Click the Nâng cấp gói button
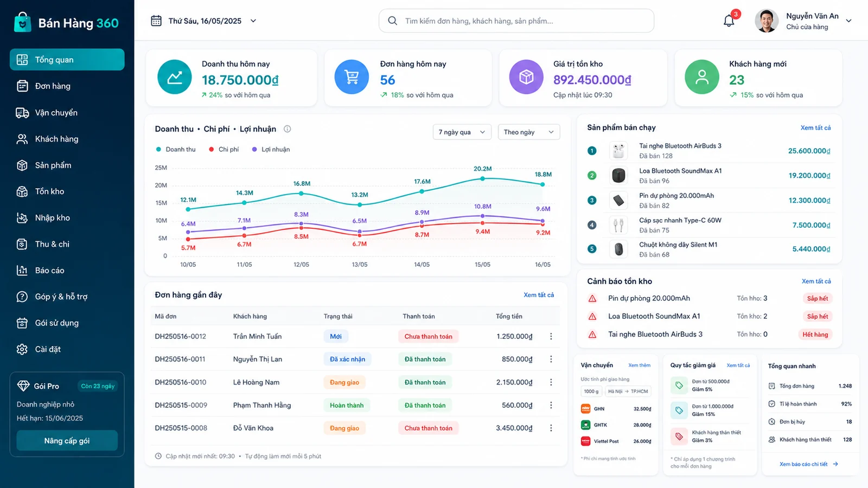The height and width of the screenshot is (488, 868). pos(67,440)
